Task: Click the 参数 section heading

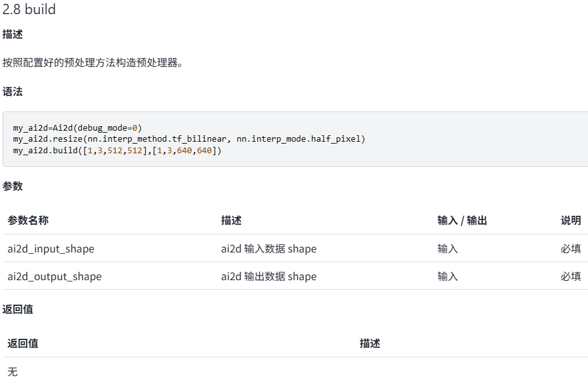Action: point(12,186)
